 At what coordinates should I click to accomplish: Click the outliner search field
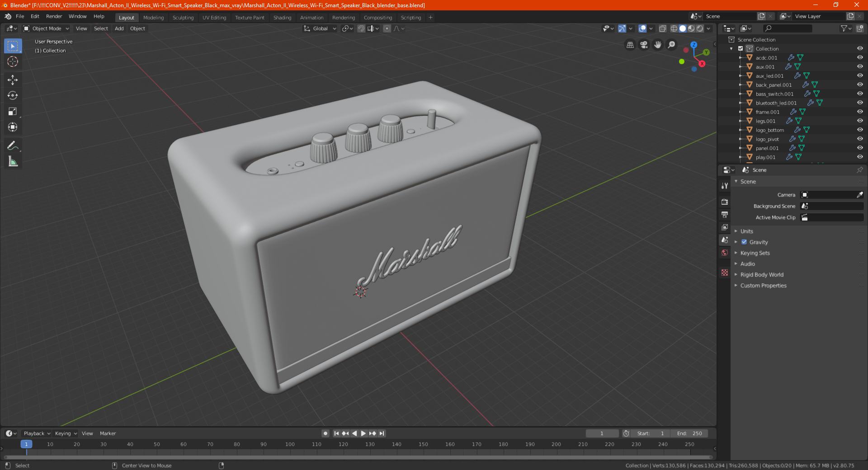(787, 28)
